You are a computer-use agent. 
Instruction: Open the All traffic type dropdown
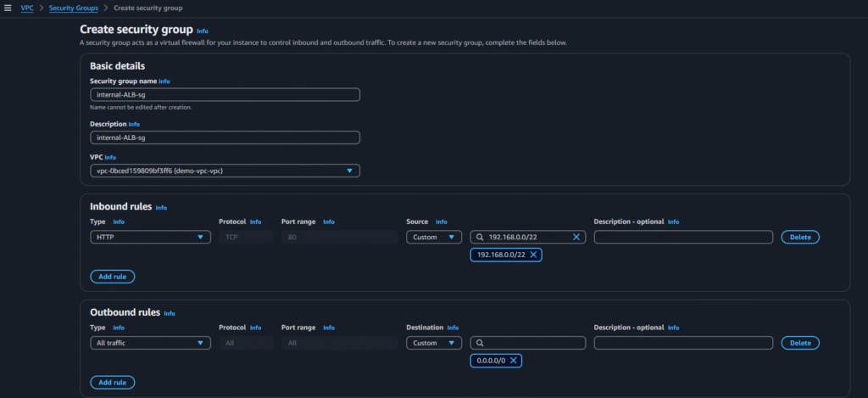[150, 343]
